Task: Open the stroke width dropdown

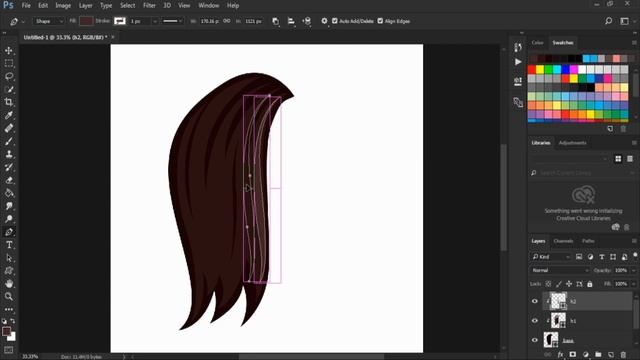Action: click(x=155, y=21)
